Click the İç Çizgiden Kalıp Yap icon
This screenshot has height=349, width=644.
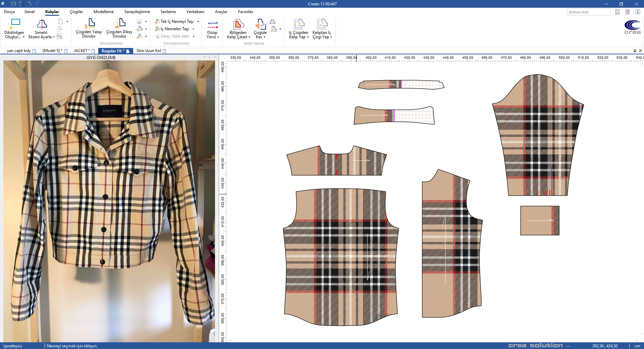[x=299, y=24]
